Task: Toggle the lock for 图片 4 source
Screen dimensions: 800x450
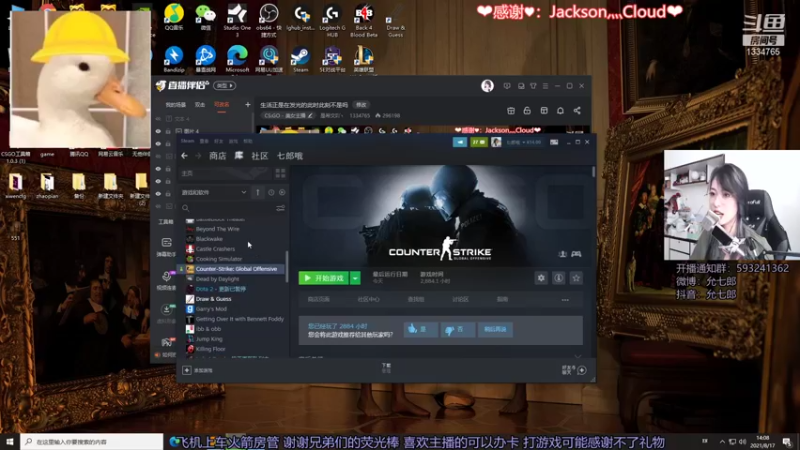Action: [168, 131]
